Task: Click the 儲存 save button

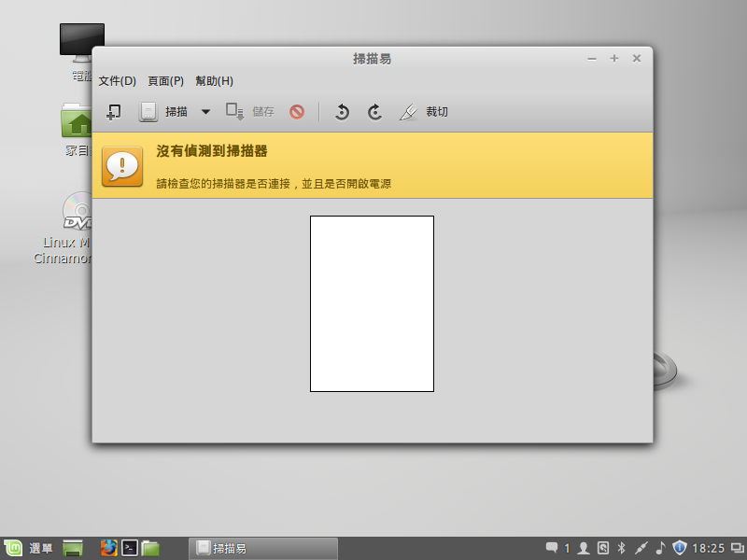Action: tap(250, 112)
